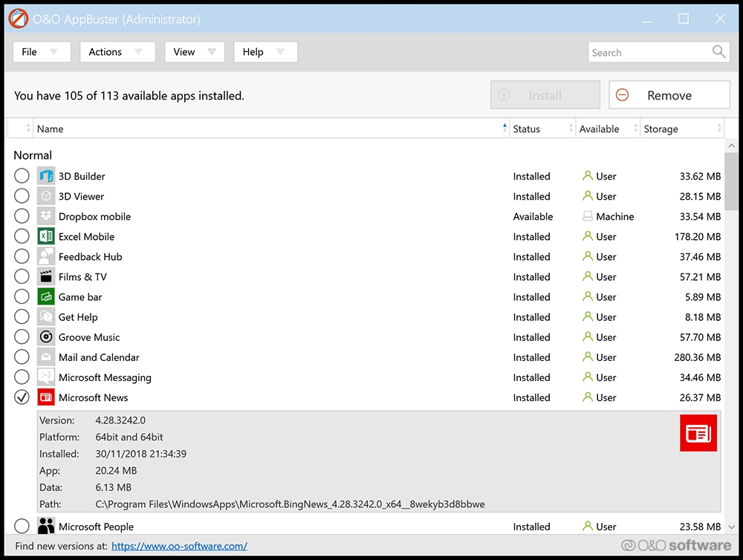This screenshot has height=560, width=743.
Task: Open the Help dropdown menu
Action: (x=265, y=52)
